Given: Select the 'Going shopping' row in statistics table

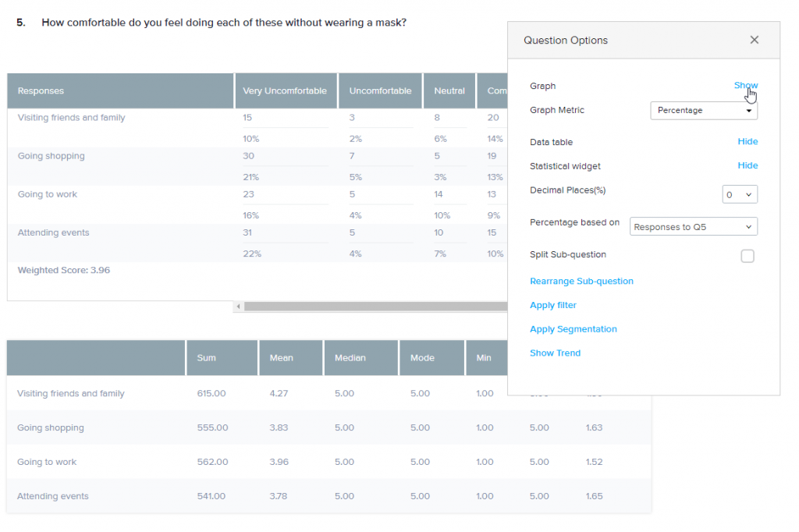Looking at the screenshot, I should [51, 427].
